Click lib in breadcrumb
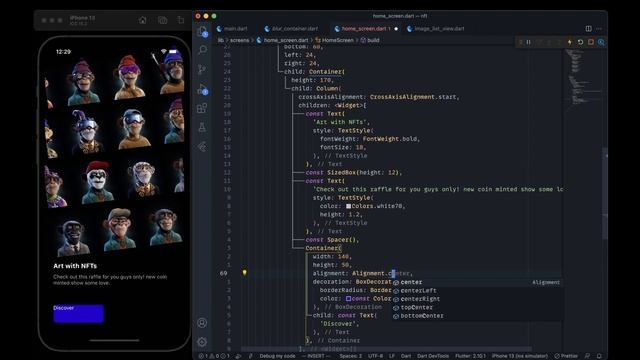The width and height of the screenshot is (640, 360). pyautogui.click(x=220, y=40)
